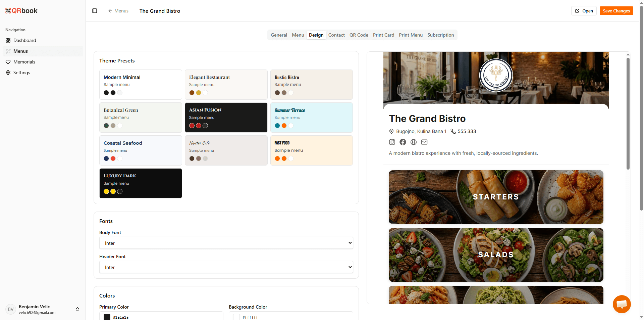The width and height of the screenshot is (644, 320).
Task: Click the email envelope icon in preview
Action: tap(424, 142)
